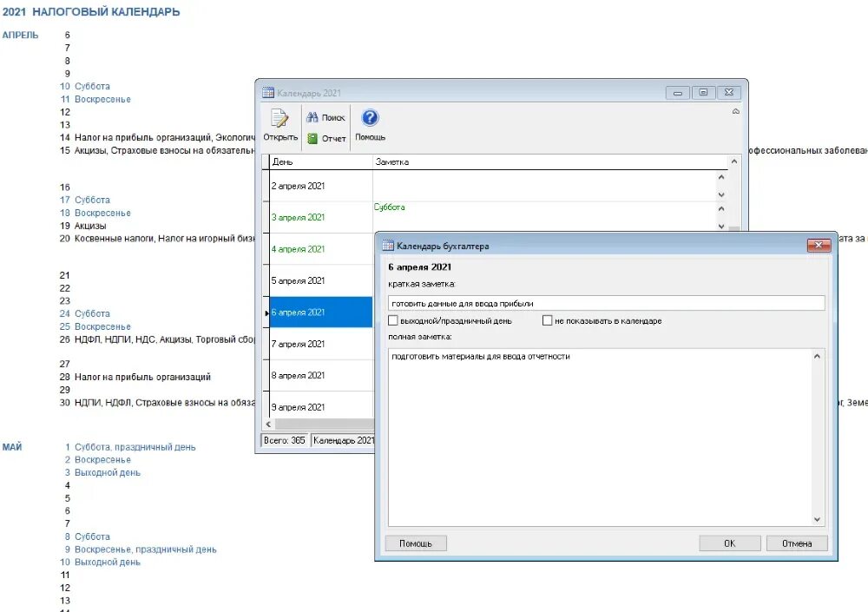Click the Всего: 365 status bar entry
868x612 pixels.
pyautogui.click(x=285, y=440)
